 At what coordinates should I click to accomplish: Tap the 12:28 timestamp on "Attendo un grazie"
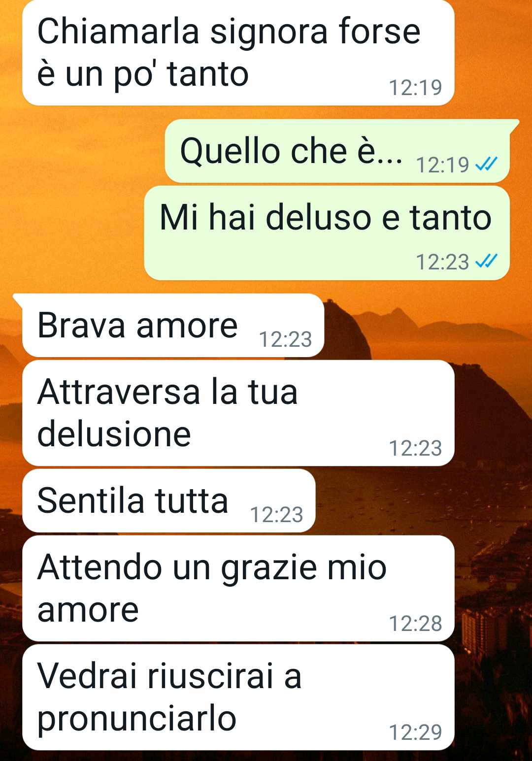(415, 624)
